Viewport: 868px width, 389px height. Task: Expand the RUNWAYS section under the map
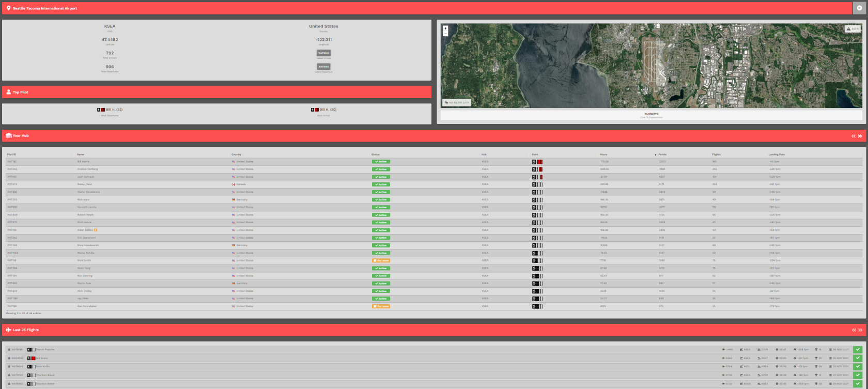coord(651,115)
